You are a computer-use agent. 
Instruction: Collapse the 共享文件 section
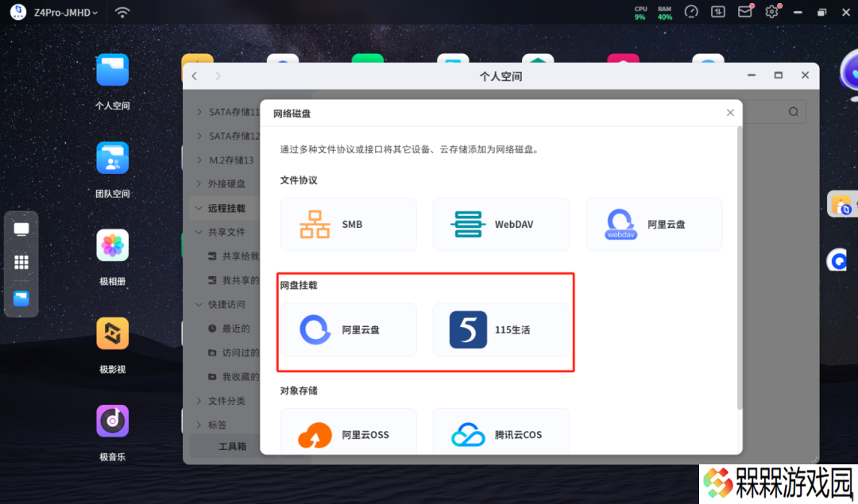[x=199, y=233]
